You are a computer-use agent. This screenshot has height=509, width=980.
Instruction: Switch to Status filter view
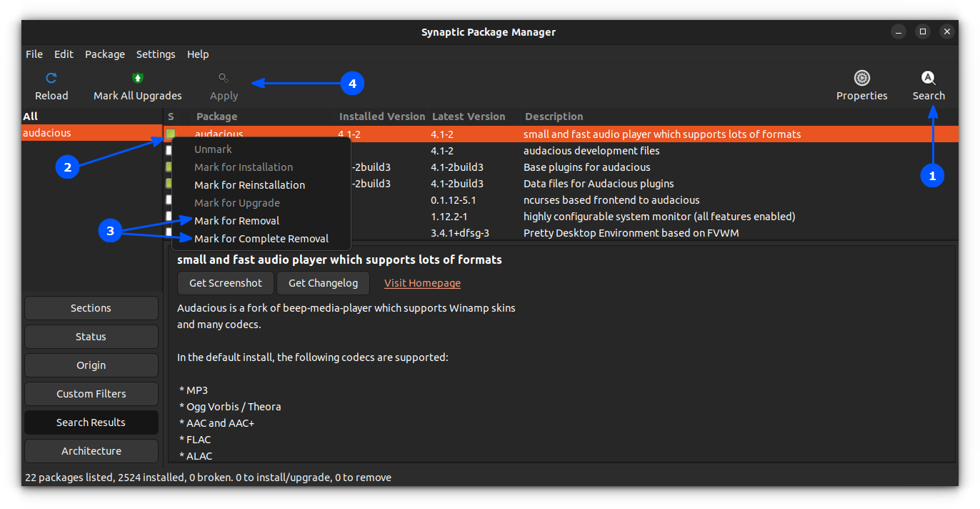91,337
